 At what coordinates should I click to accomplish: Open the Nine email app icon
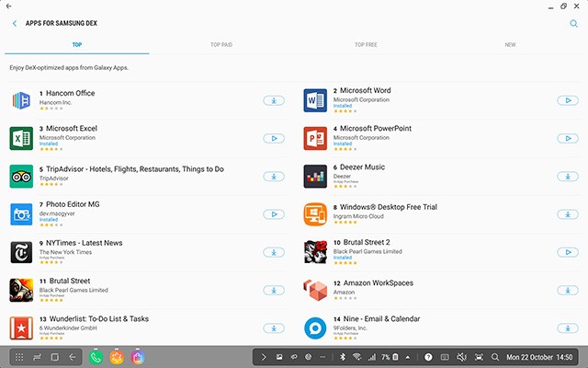tap(315, 328)
